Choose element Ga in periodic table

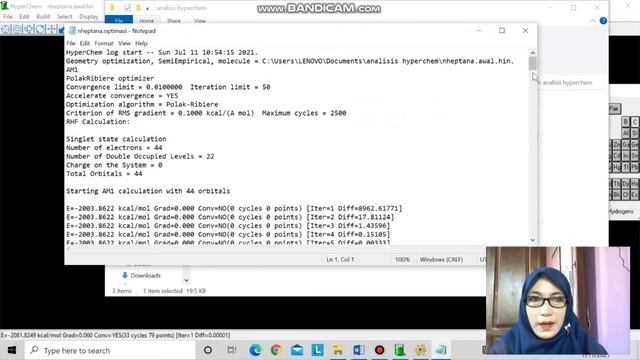[x=625, y=144]
